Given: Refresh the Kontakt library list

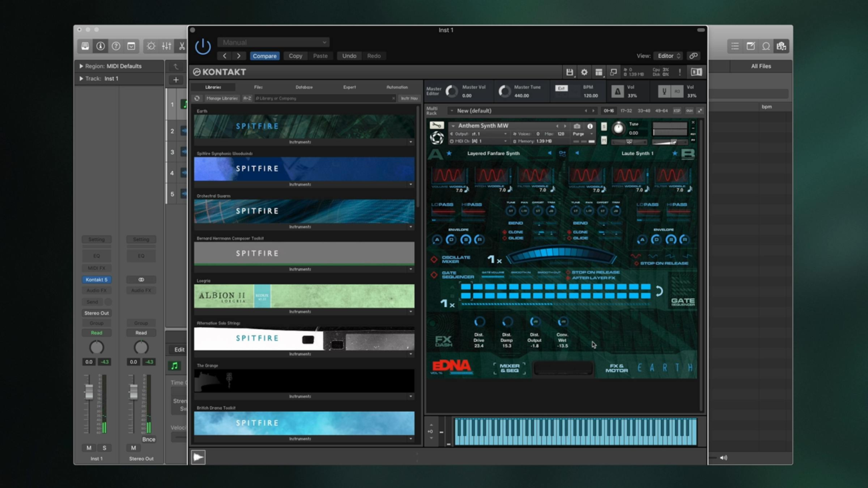Looking at the screenshot, I should click(197, 98).
